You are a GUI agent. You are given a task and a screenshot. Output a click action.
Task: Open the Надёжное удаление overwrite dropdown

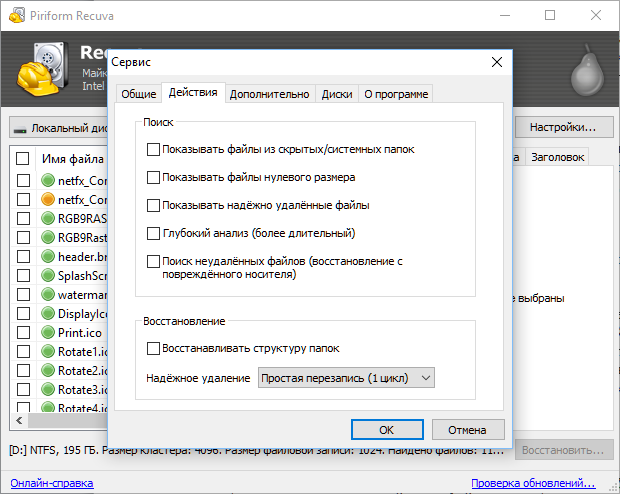(x=346, y=378)
